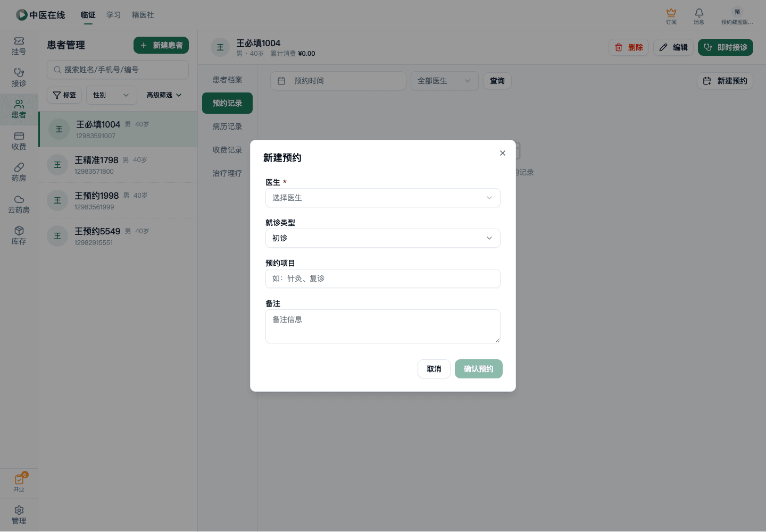Click the 确认预约 confirm button
The image size is (766, 532).
click(x=479, y=369)
